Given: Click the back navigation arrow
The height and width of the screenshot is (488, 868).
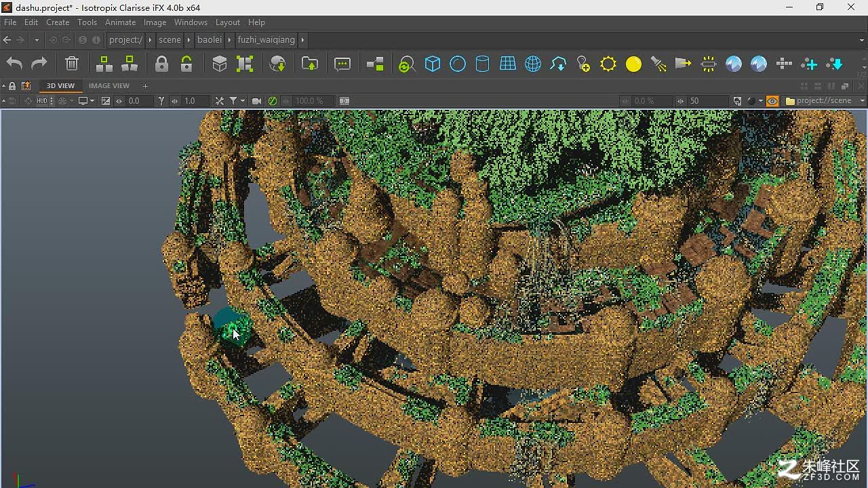Looking at the screenshot, I should coord(7,40).
